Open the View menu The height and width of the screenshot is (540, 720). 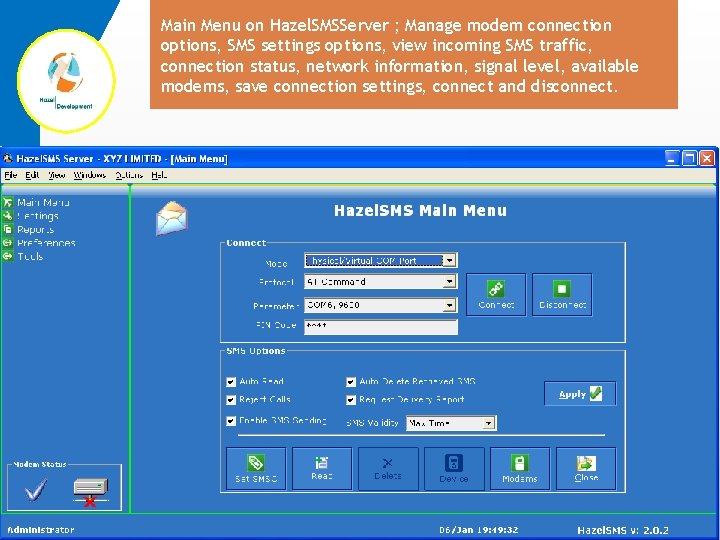click(x=57, y=175)
